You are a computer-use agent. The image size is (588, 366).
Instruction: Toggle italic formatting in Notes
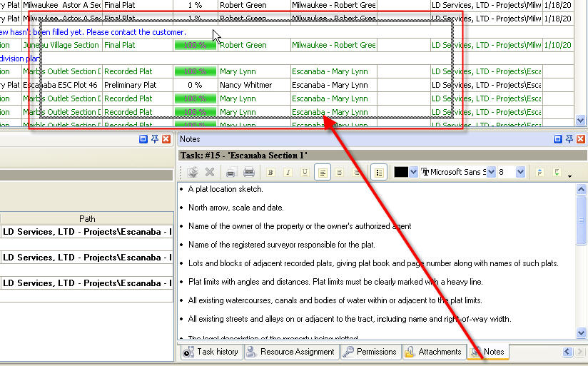tap(288, 172)
